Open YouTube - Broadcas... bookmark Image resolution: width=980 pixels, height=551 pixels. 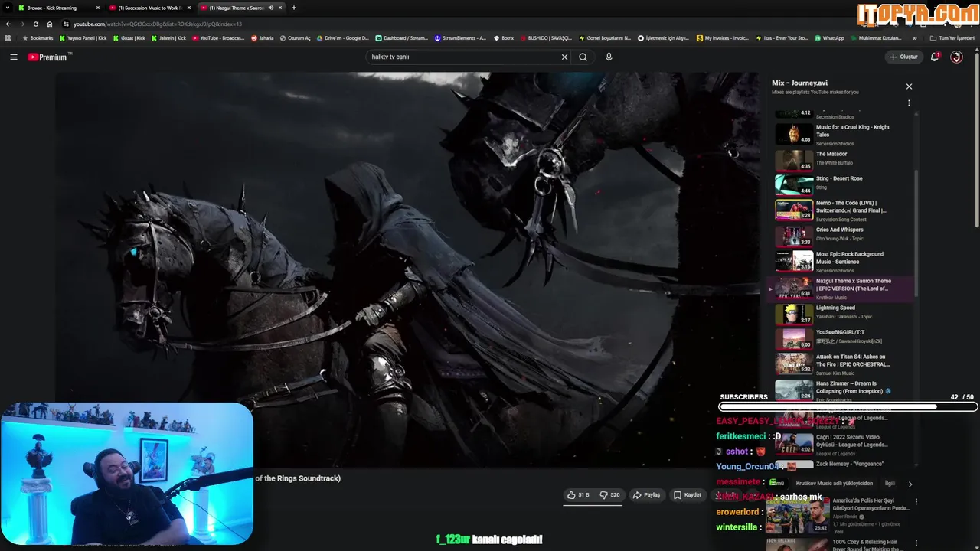218,37
